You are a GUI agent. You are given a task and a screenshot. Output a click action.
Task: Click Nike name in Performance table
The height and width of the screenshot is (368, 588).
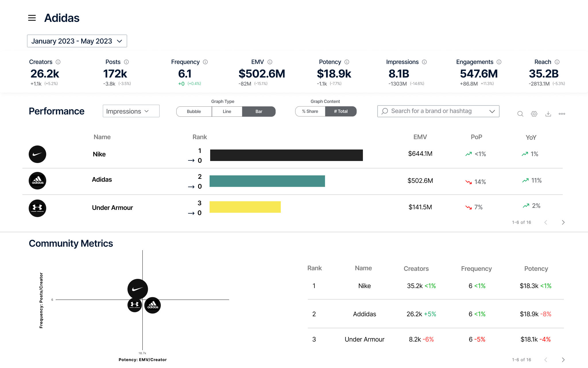point(99,154)
